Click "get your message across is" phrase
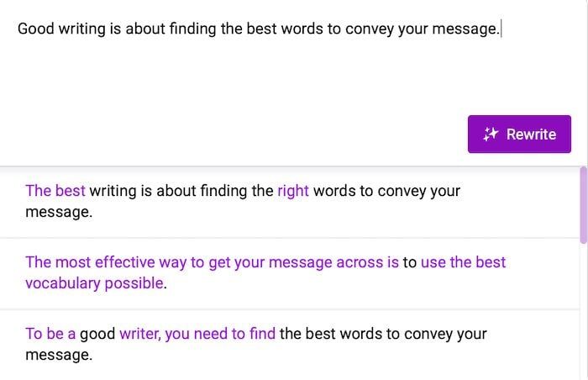The width and height of the screenshot is (588, 380). pos(304,262)
